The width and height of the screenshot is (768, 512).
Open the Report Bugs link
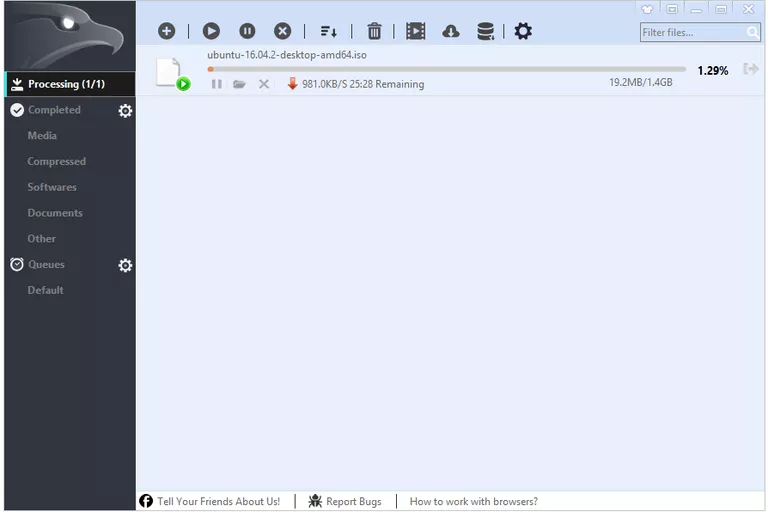354,501
